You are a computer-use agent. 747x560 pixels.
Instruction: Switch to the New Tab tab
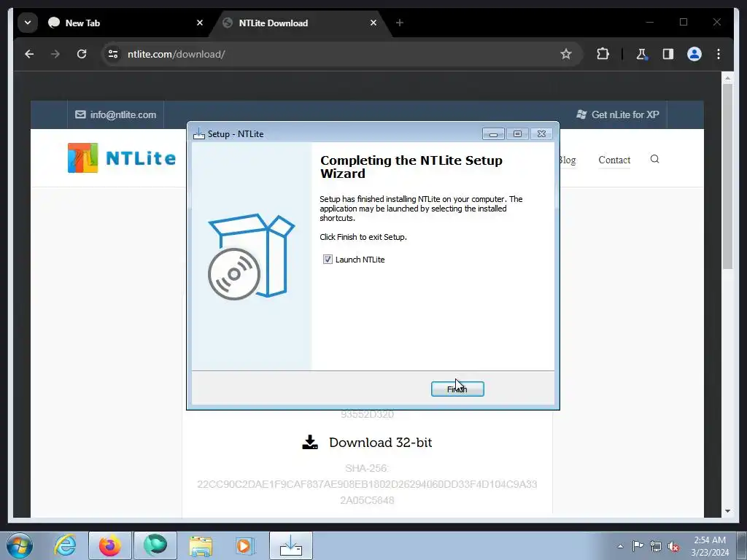(124, 23)
